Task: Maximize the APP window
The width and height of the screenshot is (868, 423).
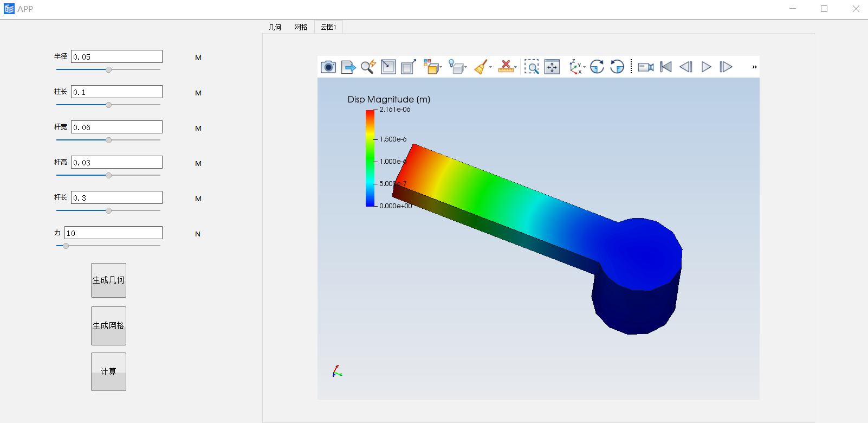Action: coord(824,9)
